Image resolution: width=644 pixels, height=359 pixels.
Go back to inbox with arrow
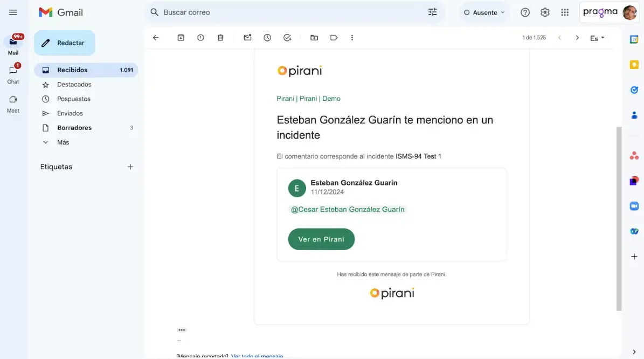(156, 38)
